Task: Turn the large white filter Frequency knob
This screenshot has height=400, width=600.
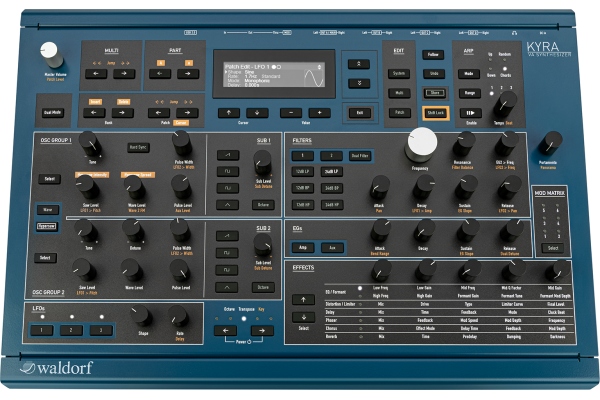Action: tap(421, 144)
